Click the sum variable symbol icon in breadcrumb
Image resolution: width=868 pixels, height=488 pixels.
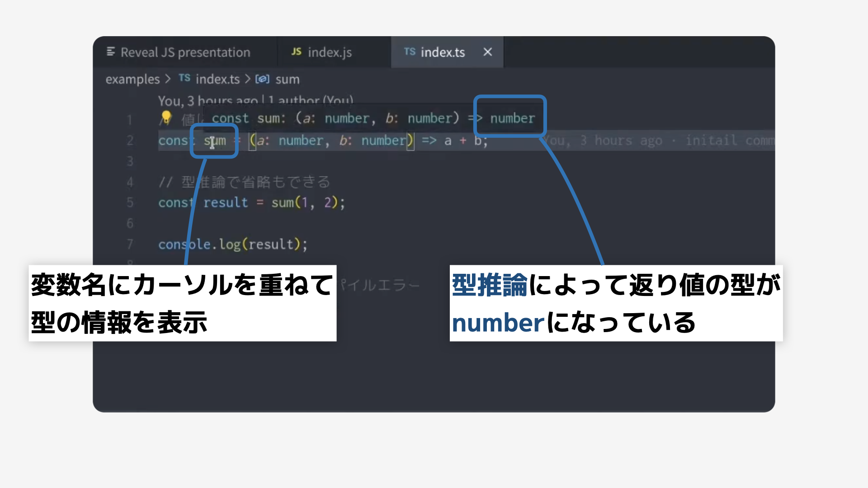coord(262,79)
